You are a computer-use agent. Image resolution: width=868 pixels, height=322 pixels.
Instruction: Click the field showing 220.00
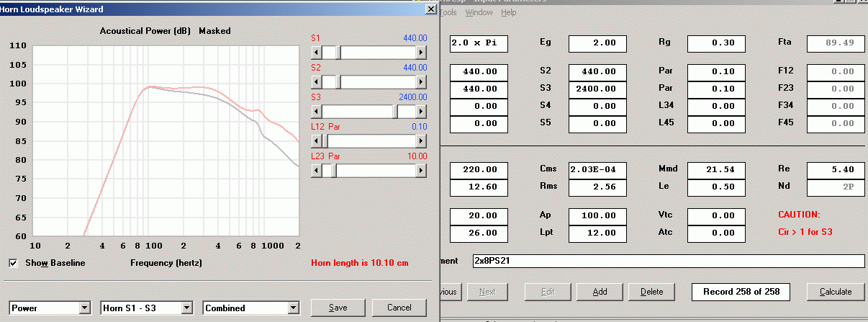tap(479, 170)
